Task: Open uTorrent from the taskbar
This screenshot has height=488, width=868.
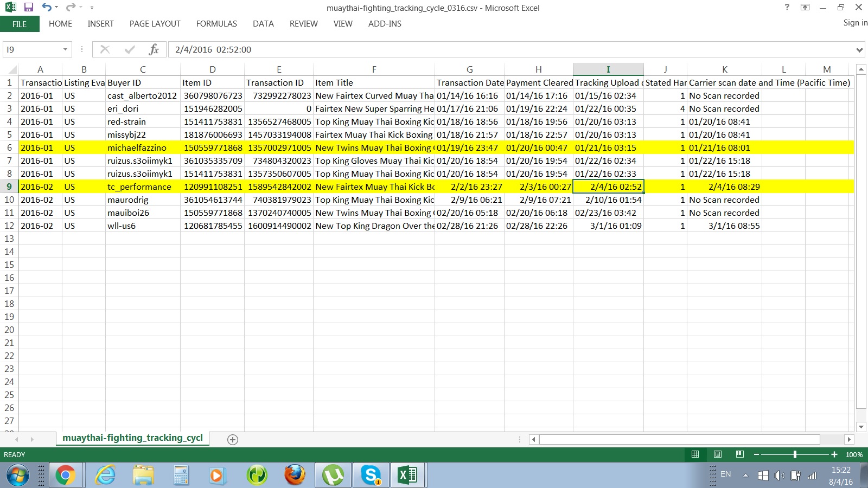Action: [x=333, y=476]
